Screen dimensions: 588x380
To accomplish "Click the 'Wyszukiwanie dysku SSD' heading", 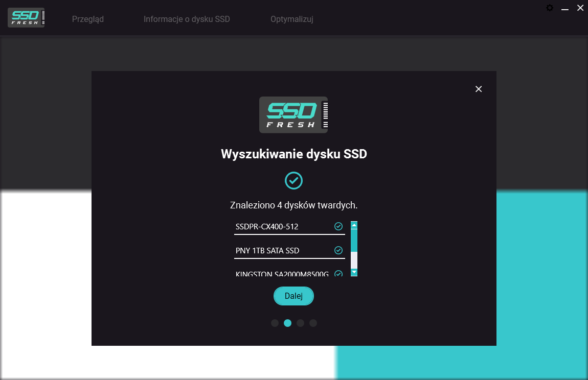I will (x=293, y=154).
